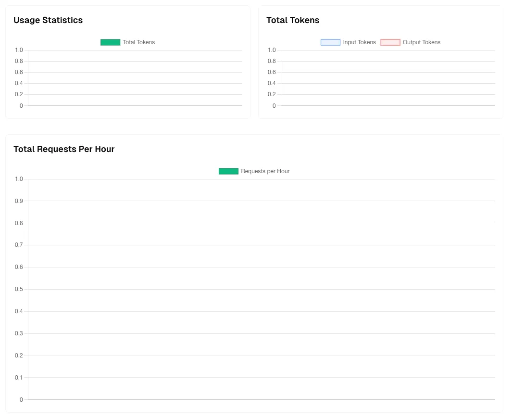Click the Requests per Hour legend label text
The image size is (512, 420).
coord(265,171)
